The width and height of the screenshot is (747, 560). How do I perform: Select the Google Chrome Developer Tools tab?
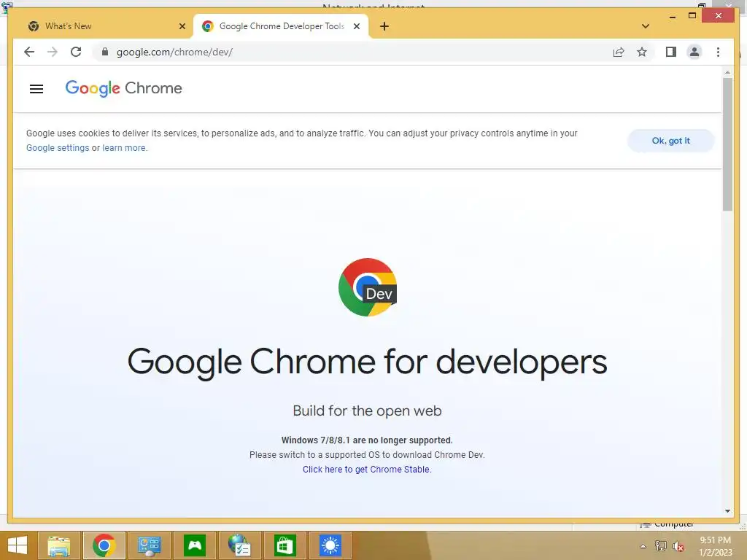tap(281, 26)
